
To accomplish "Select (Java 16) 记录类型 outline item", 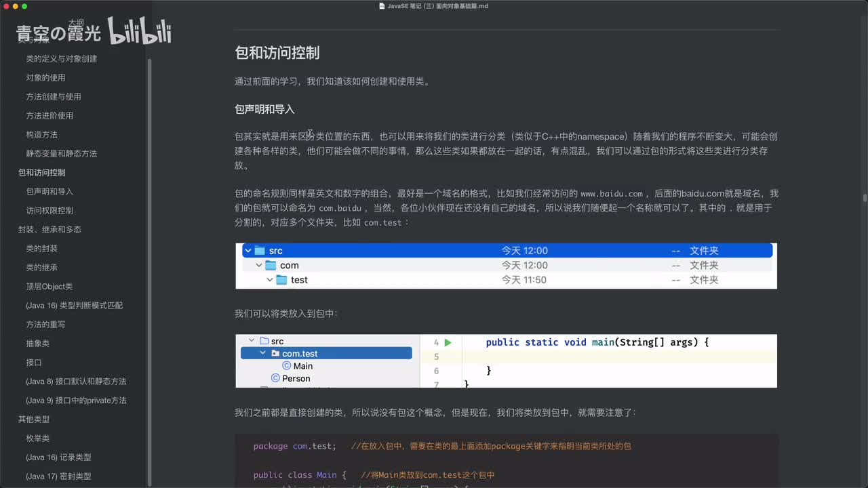I will 58,457.
